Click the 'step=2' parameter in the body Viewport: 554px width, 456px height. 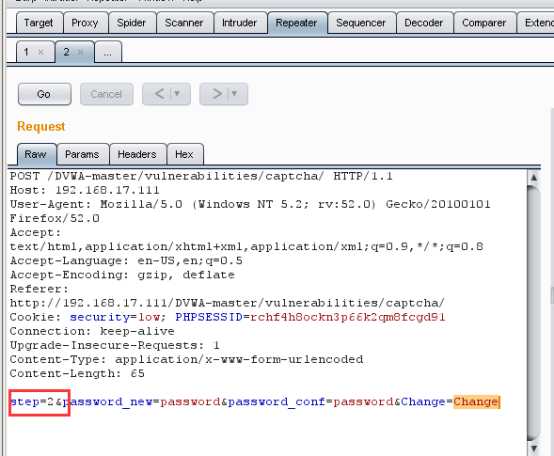click(32, 402)
